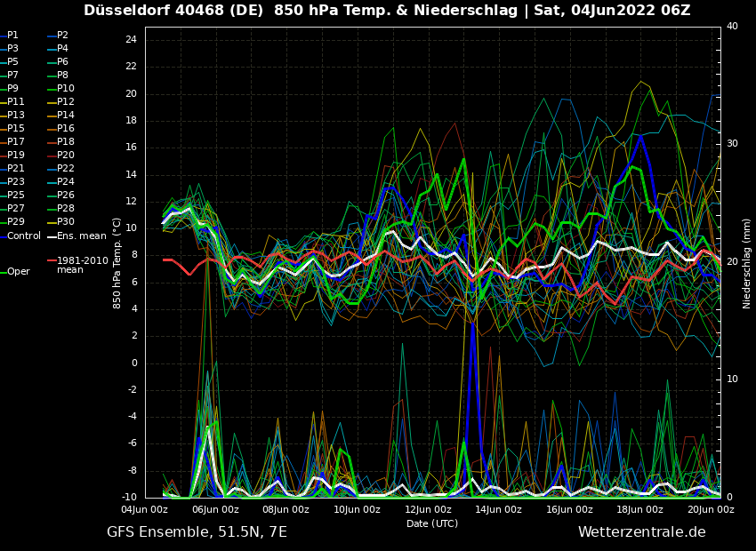Click the P1 legend label
The width and height of the screenshot is (756, 551).
point(12,36)
